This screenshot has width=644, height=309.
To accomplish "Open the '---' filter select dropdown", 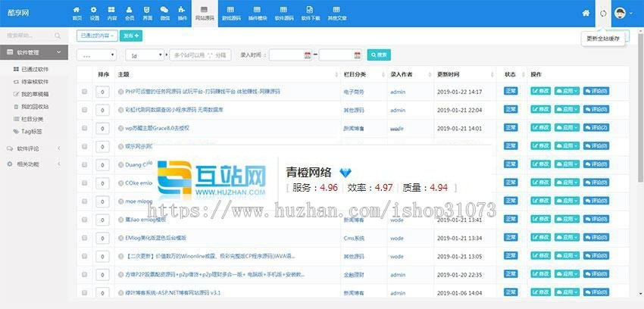I will (x=96, y=55).
